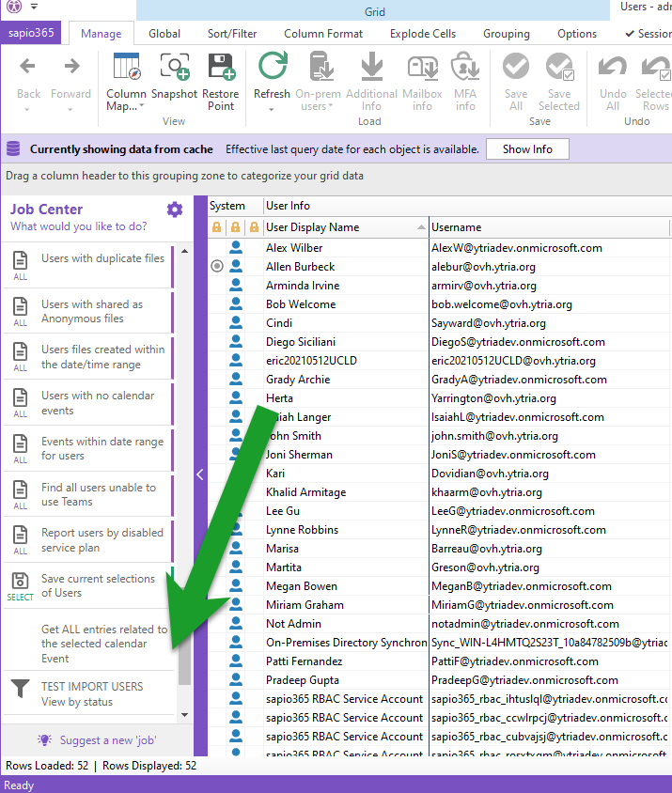This screenshot has height=793, width=672.
Task: Collapse the Job Center side panel
Action: tap(199, 474)
